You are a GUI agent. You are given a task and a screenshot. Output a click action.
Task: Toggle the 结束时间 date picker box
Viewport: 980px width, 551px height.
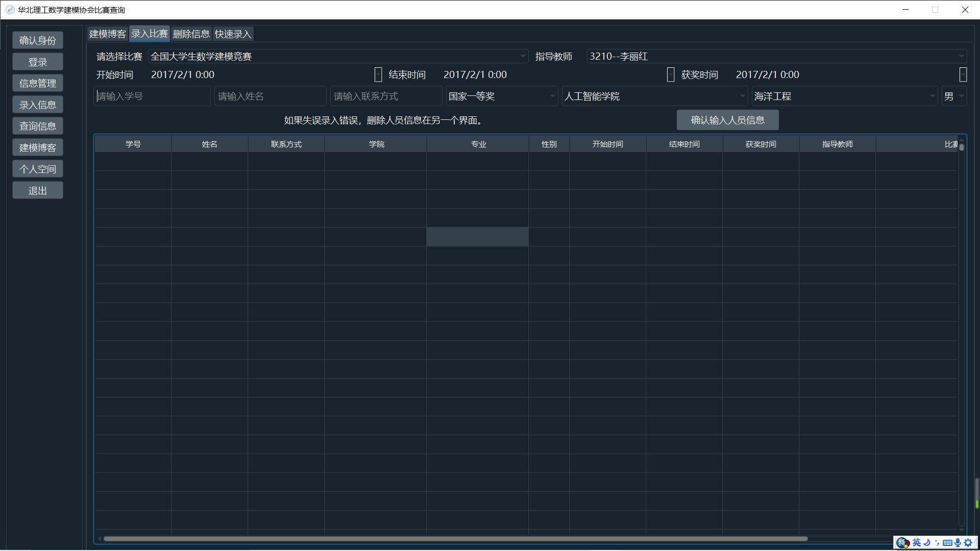point(671,74)
